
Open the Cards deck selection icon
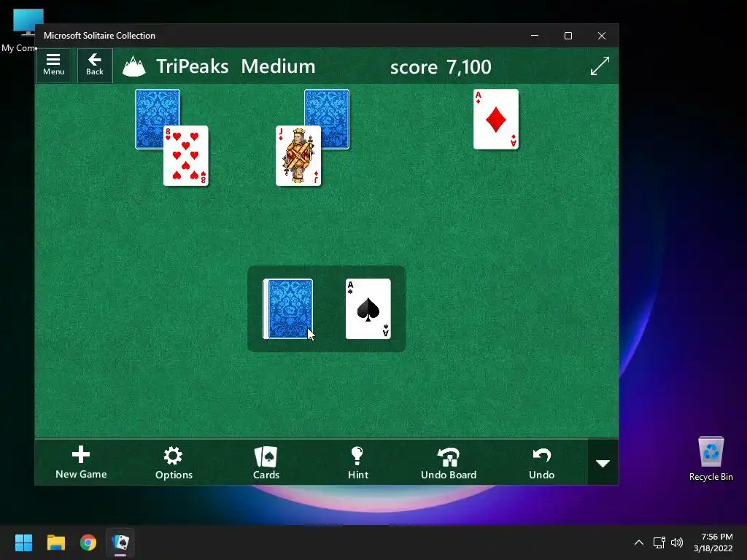click(x=266, y=462)
